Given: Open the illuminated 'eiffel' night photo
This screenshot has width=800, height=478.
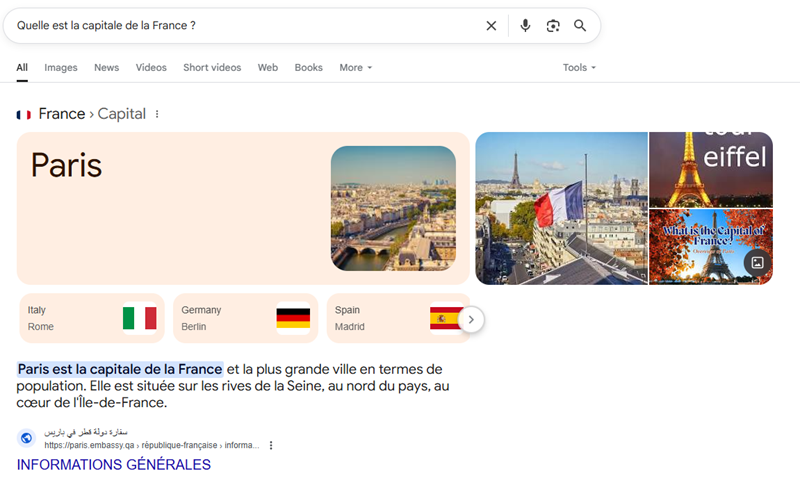Looking at the screenshot, I should point(711,169).
